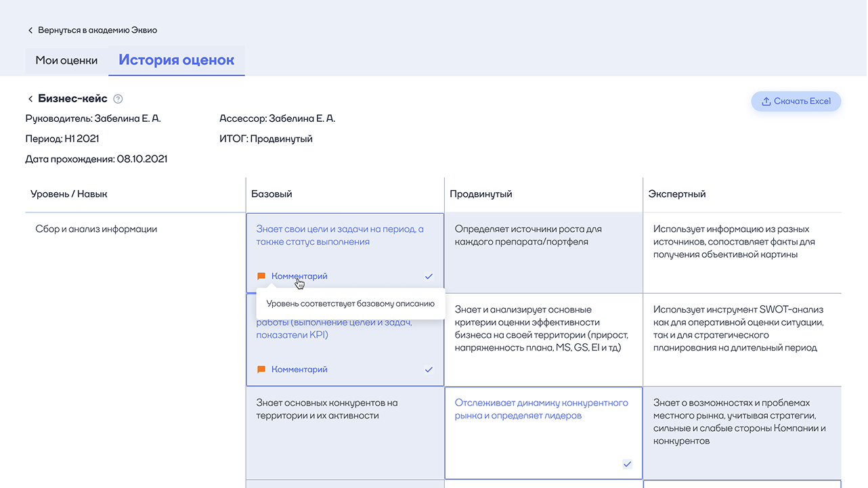Viewport: 868px width, 488px height.
Task: Open Комментарий link in the KPI cell
Action: point(299,370)
